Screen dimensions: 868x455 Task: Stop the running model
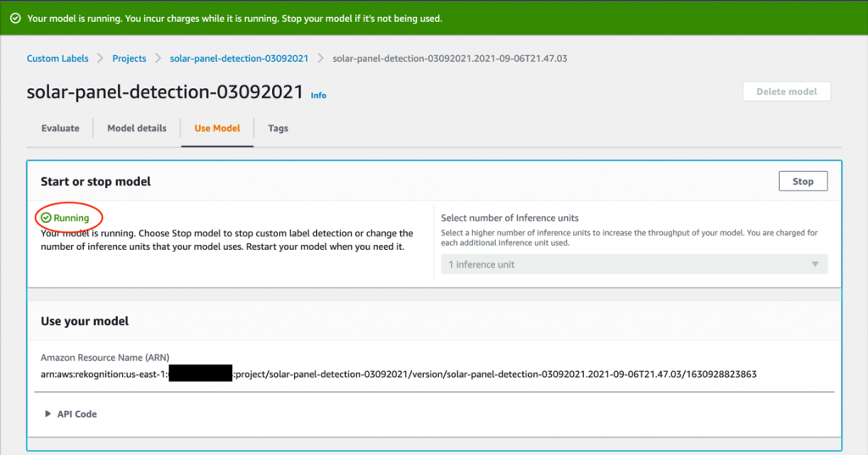pos(803,181)
